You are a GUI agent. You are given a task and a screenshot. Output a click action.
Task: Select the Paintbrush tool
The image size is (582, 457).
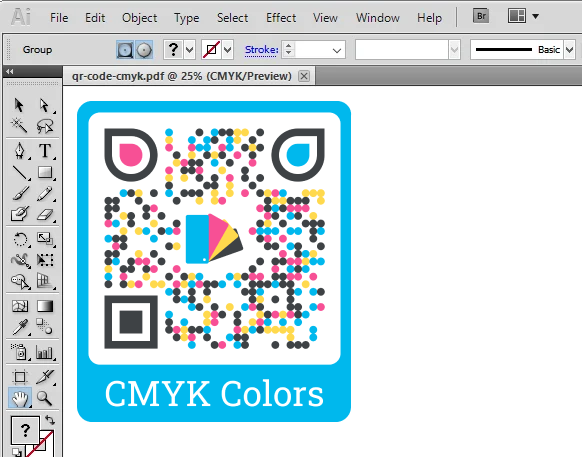tap(20, 194)
